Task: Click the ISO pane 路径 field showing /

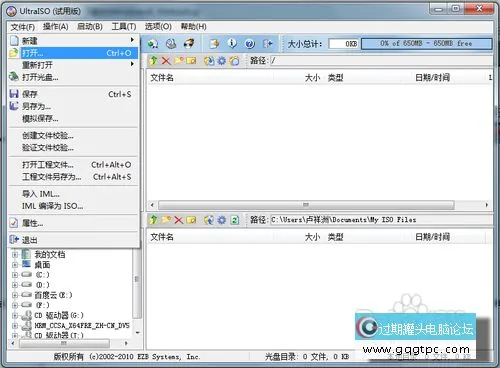Action: click(381, 61)
